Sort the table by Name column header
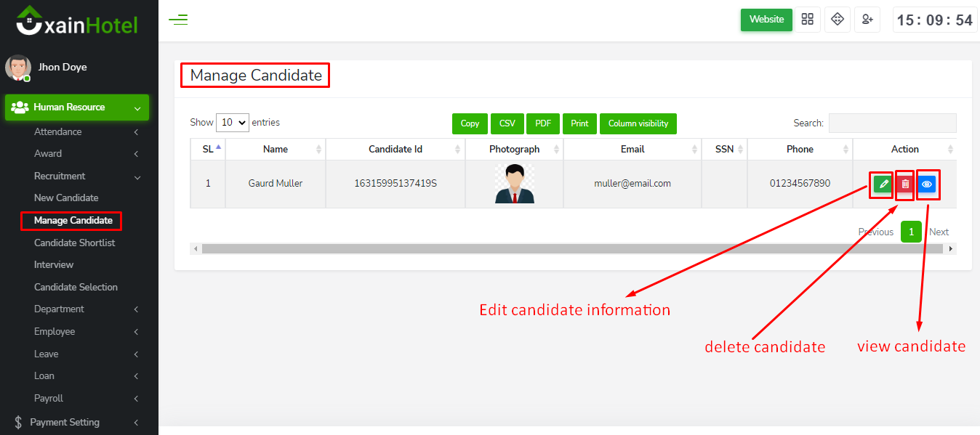Image resolution: width=980 pixels, height=435 pixels. point(276,149)
